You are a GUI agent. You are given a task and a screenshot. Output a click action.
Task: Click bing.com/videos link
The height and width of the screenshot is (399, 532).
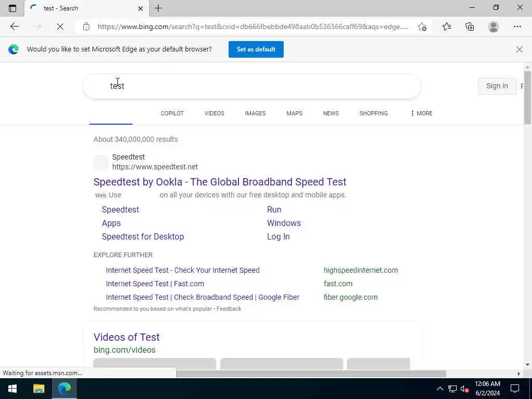(x=125, y=350)
